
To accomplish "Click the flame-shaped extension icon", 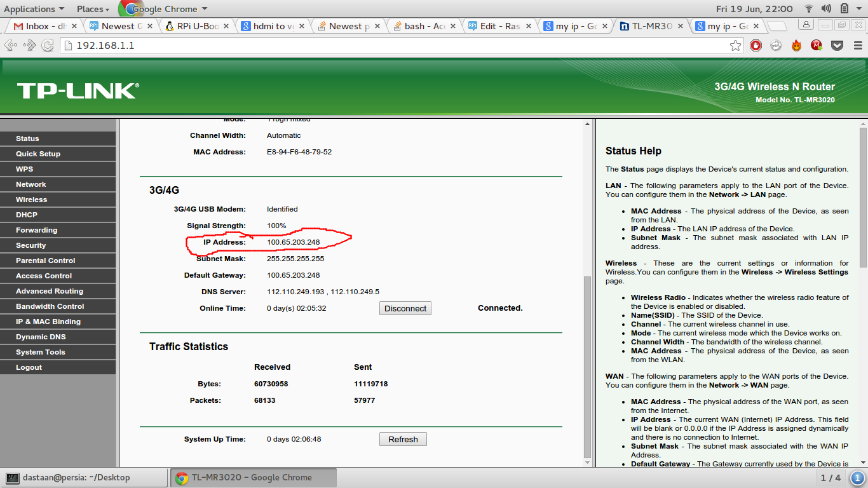I will click(796, 45).
